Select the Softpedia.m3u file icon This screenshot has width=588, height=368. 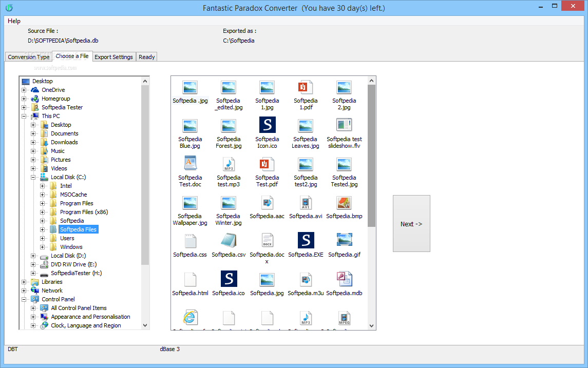click(x=306, y=279)
